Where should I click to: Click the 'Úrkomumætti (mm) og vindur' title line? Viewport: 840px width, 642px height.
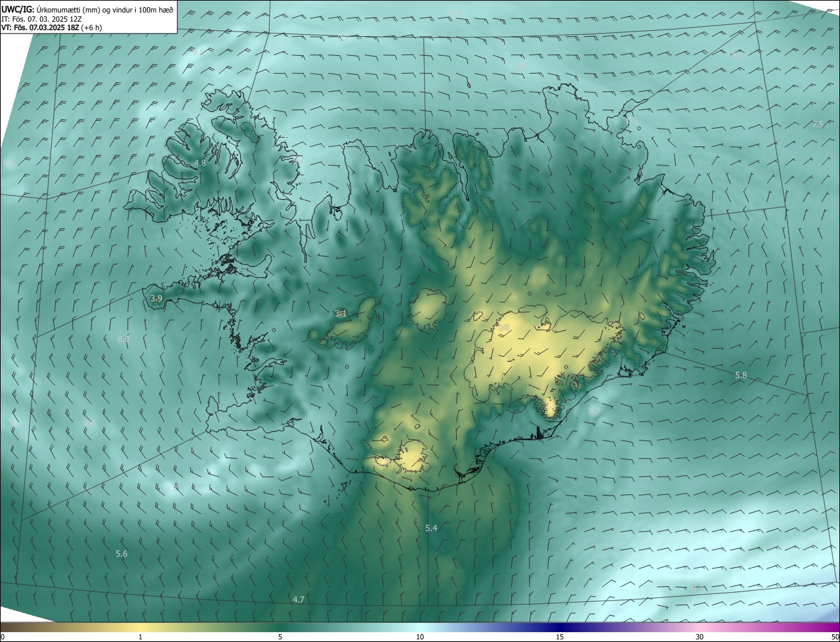pyautogui.click(x=87, y=9)
